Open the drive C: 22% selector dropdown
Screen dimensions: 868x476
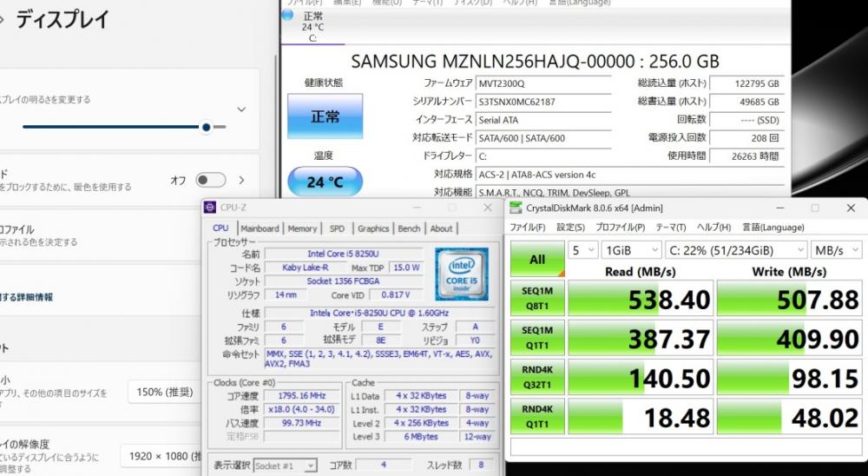click(x=736, y=250)
